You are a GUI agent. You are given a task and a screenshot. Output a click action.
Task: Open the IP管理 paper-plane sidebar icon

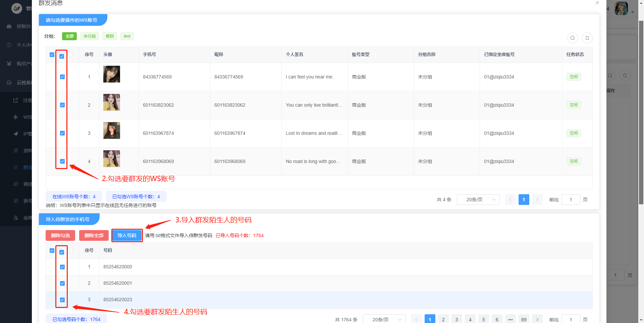[15, 134]
